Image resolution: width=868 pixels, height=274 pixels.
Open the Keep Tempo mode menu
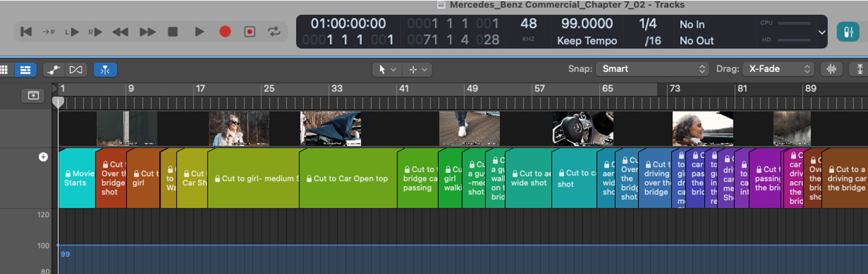coord(587,41)
